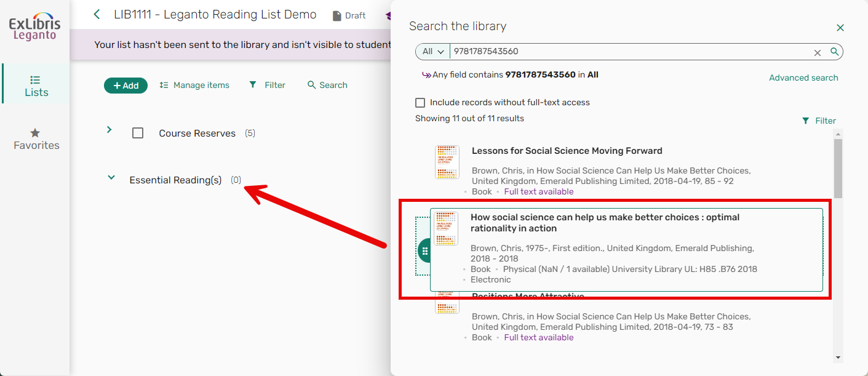
Task: Open the Advanced search link
Action: point(803,78)
